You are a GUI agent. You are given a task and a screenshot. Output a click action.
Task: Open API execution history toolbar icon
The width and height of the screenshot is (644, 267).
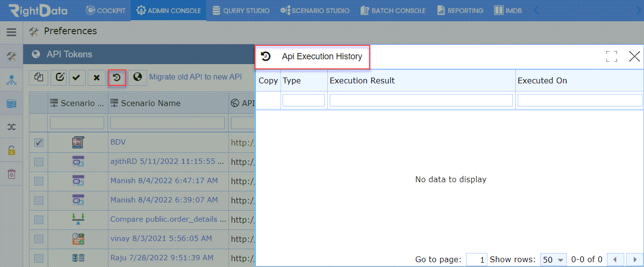tap(117, 77)
